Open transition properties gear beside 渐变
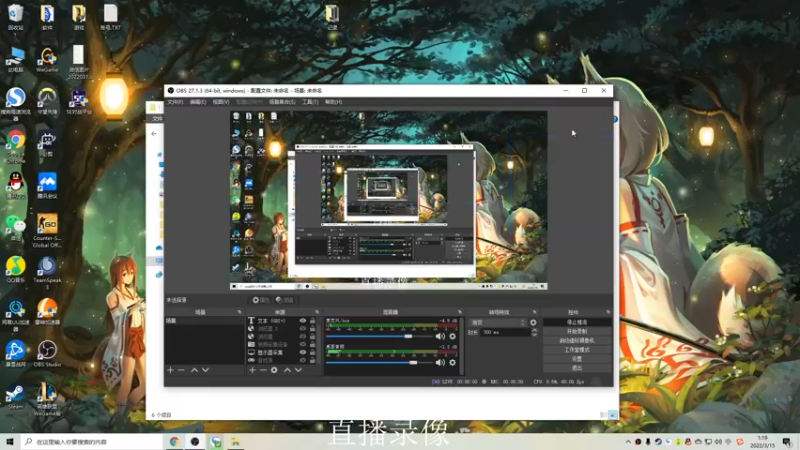Screen dimensions: 800x450 (x=533, y=322)
